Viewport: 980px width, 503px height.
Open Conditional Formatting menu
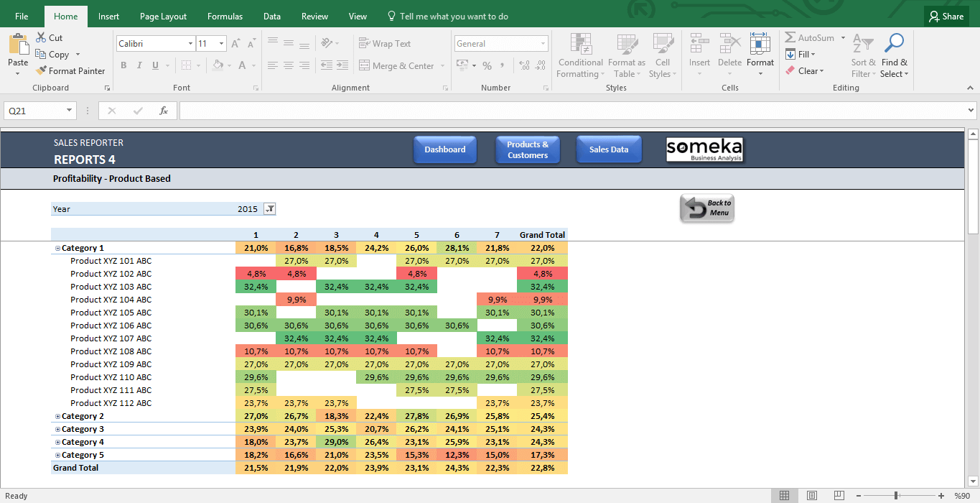click(x=581, y=56)
